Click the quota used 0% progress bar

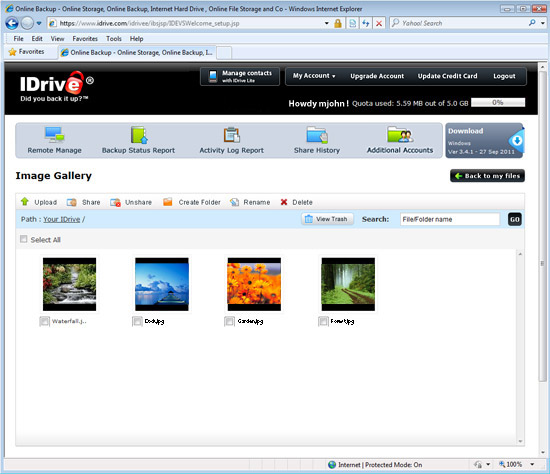coord(498,102)
